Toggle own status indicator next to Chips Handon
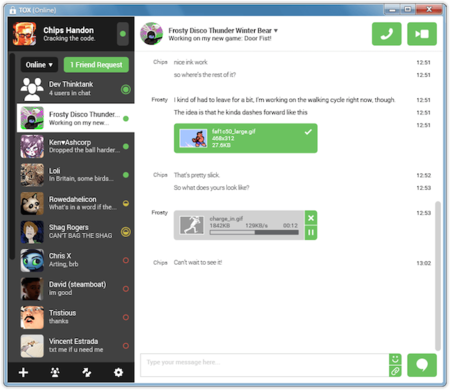This screenshot has height=390, width=450. click(123, 34)
